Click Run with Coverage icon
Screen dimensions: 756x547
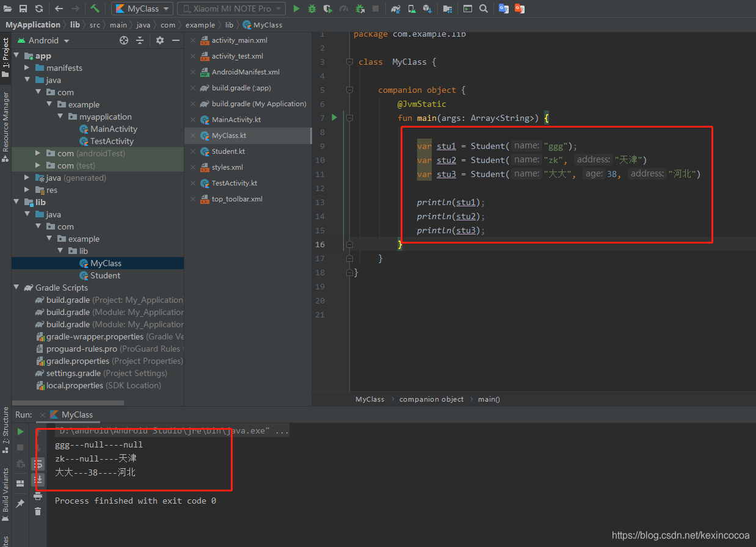click(x=328, y=9)
